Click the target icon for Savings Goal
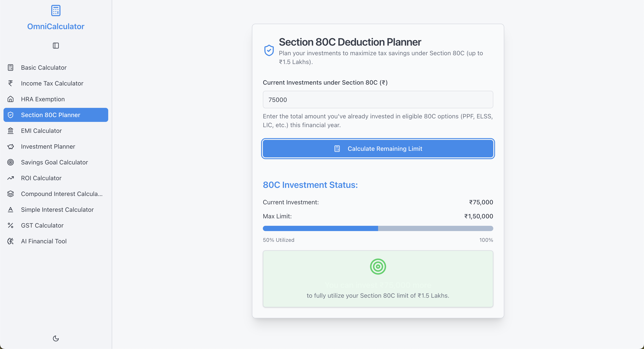 pyautogui.click(x=11, y=162)
